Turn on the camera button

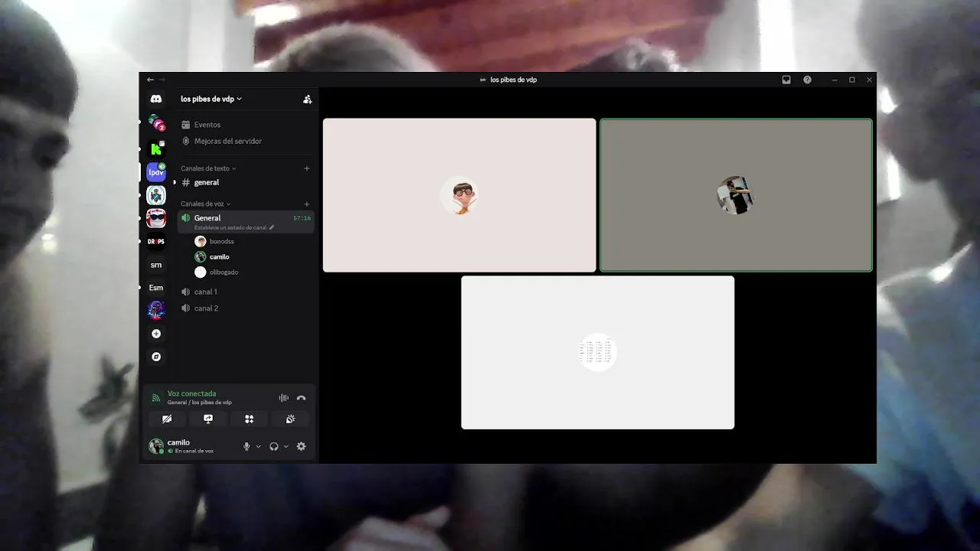(x=166, y=419)
